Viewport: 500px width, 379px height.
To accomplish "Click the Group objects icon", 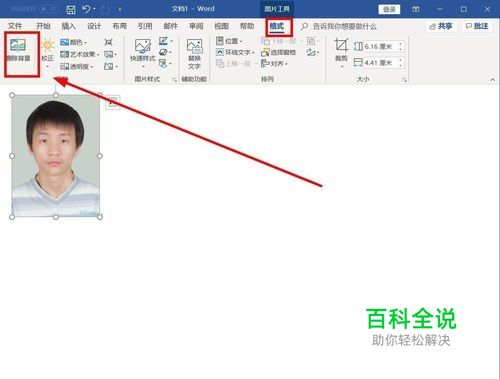I will [x=312, y=41].
